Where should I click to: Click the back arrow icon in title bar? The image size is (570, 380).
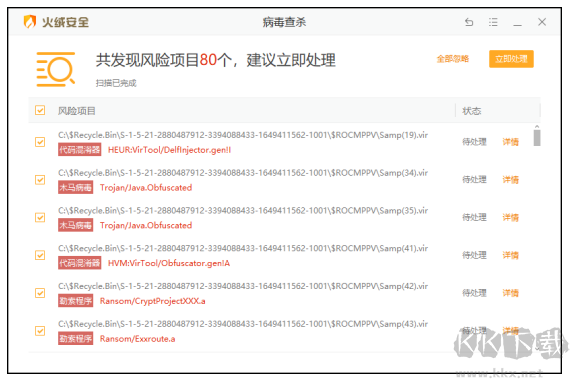(469, 22)
